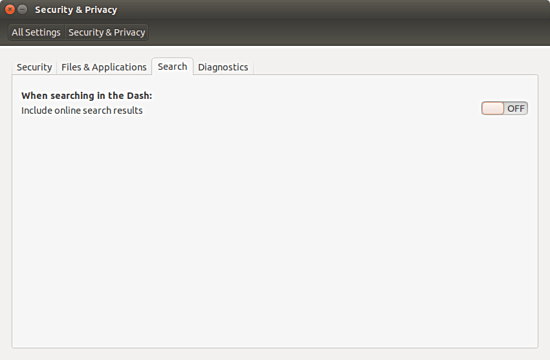Image resolution: width=550 pixels, height=360 pixels.
Task: Select the Search tab
Action: pyautogui.click(x=172, y=66)
